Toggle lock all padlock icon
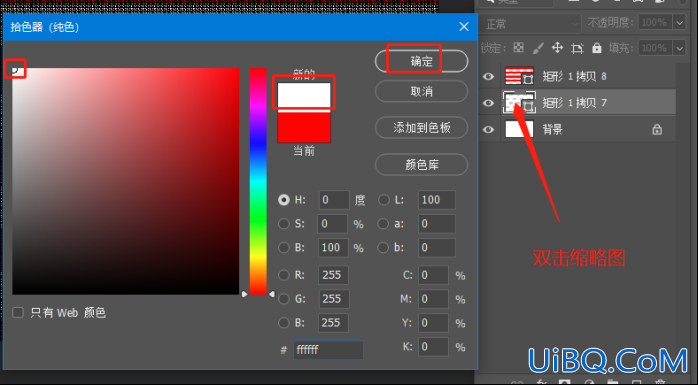Screen dimensions: 698x385 pyautogui.click(x=597, y=48)
